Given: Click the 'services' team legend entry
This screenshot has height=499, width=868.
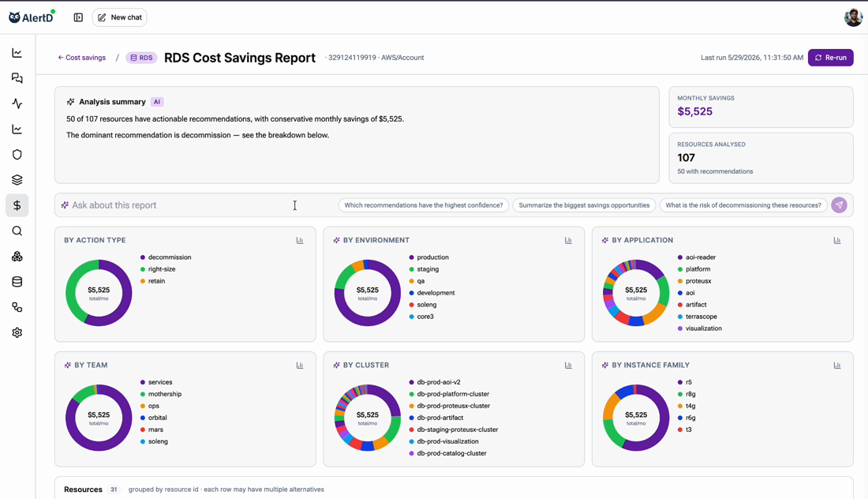Looking at the screenshot, I should pyautogui.click(x=156, y=382).
